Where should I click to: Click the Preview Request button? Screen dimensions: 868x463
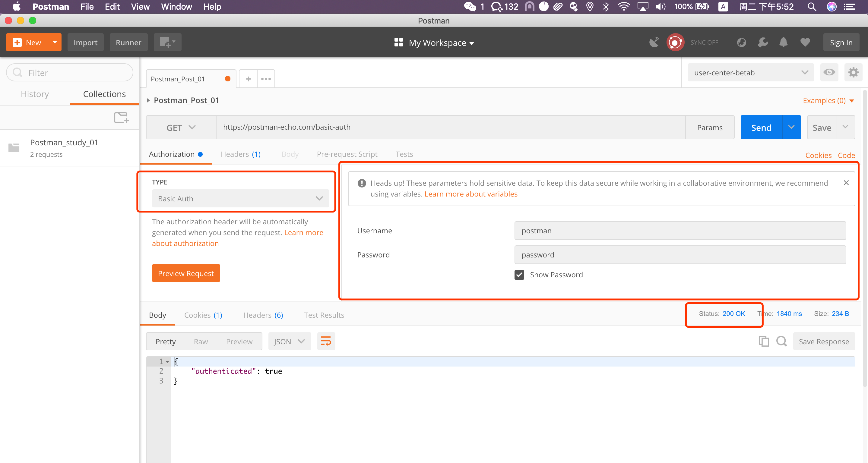point(186,273)
